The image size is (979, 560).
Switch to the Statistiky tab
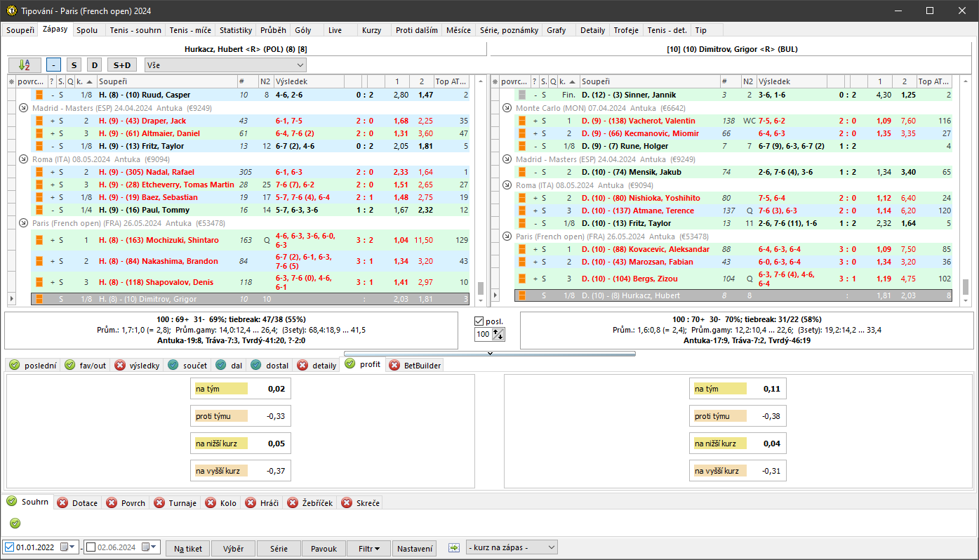235,30
